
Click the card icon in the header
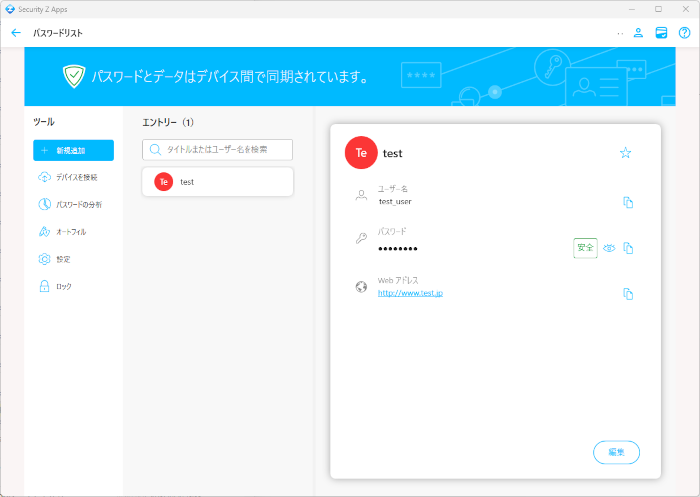tap(661, 33)
